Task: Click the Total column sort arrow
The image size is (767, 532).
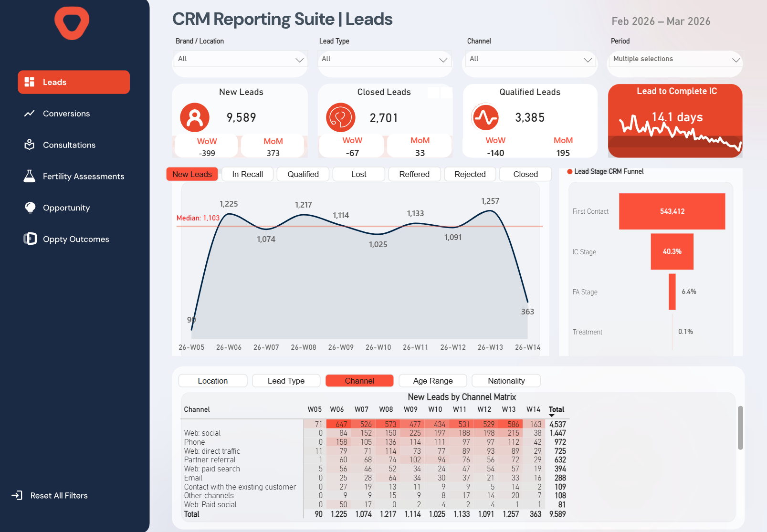Action: coord(552,416)
